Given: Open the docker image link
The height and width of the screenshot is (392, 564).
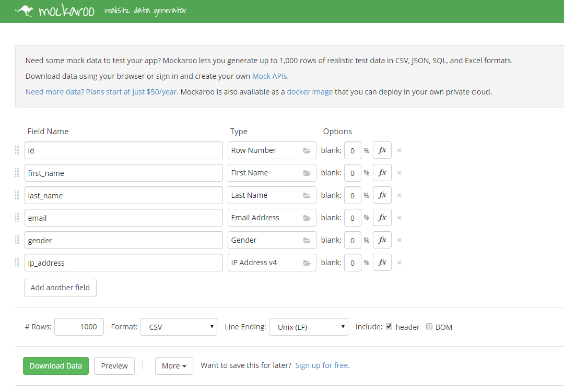Looking at the screenshot, I should point(310,92).
